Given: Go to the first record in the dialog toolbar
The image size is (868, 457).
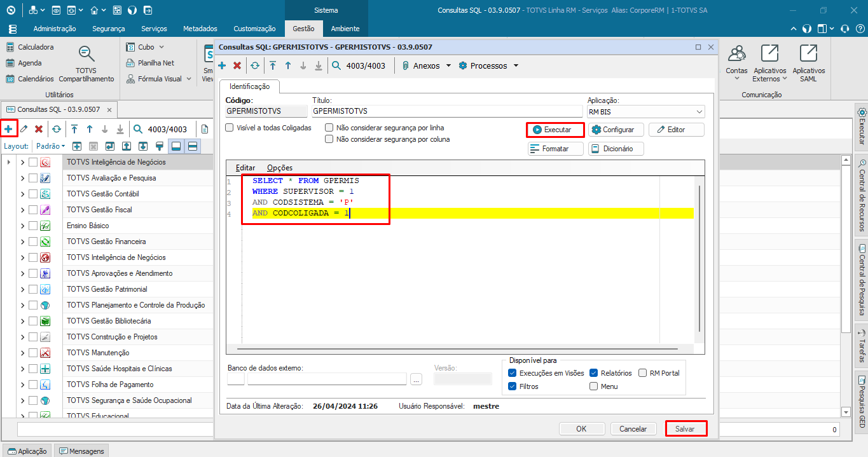Looking at the screenshot, I should 273,65.
